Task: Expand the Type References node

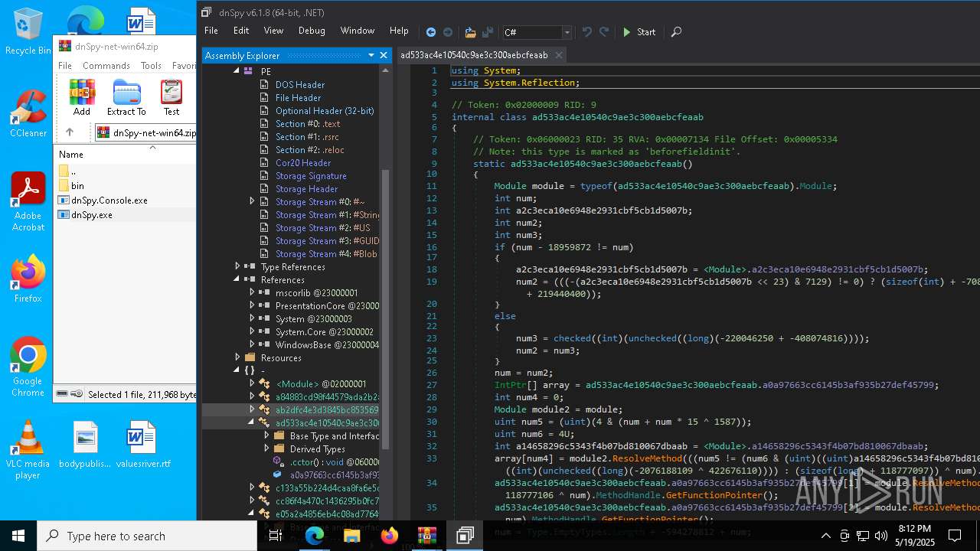Action: click(237, 266)
